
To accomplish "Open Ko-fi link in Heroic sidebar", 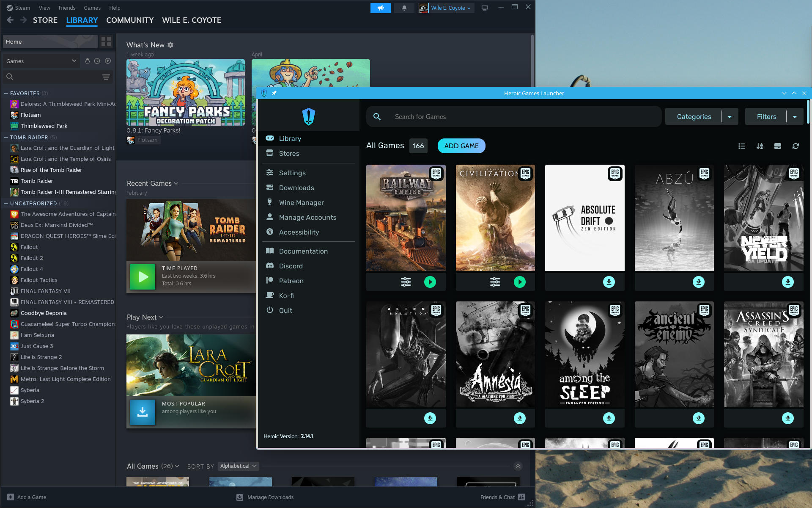I will coord(309,295).
